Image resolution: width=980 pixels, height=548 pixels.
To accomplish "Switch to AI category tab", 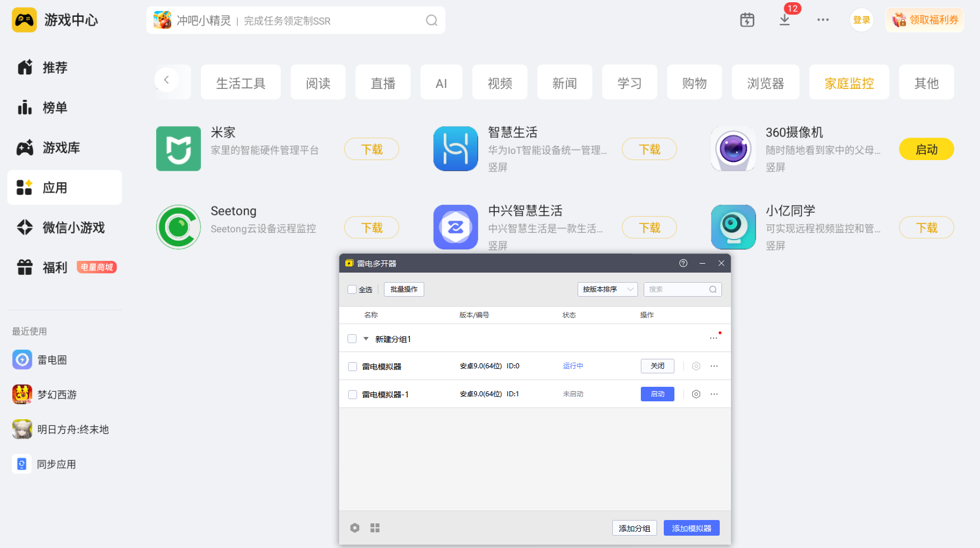I will [442, 82].
